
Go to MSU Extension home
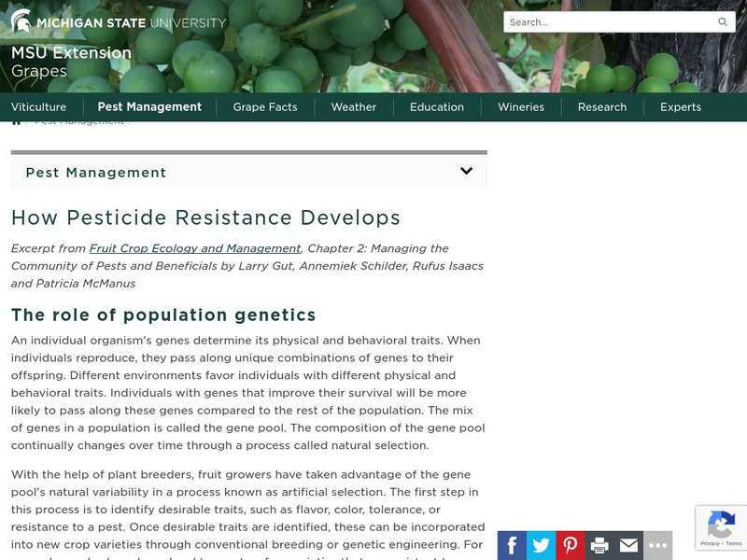tap(71, 52)
